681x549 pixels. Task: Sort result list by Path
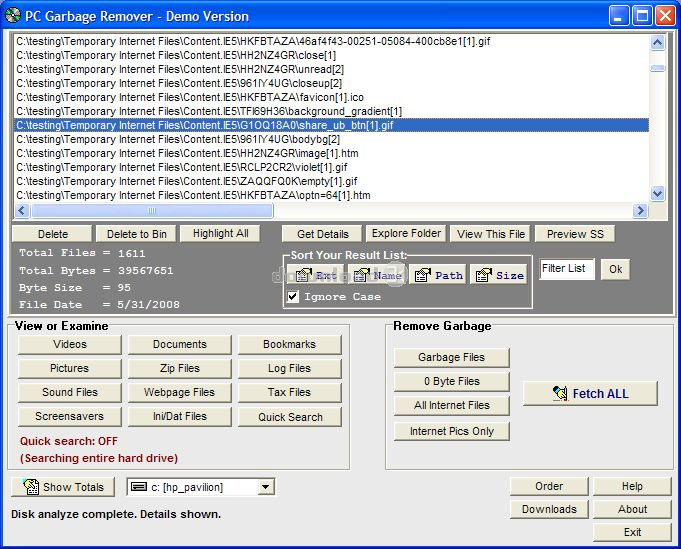click(437, 275)
